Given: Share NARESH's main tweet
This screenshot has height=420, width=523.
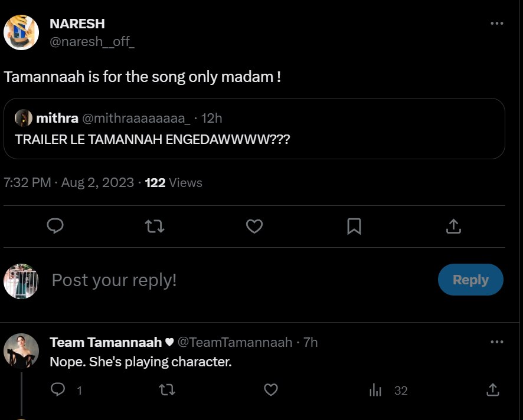Looking at the screenshot, I should coord(453,226).
